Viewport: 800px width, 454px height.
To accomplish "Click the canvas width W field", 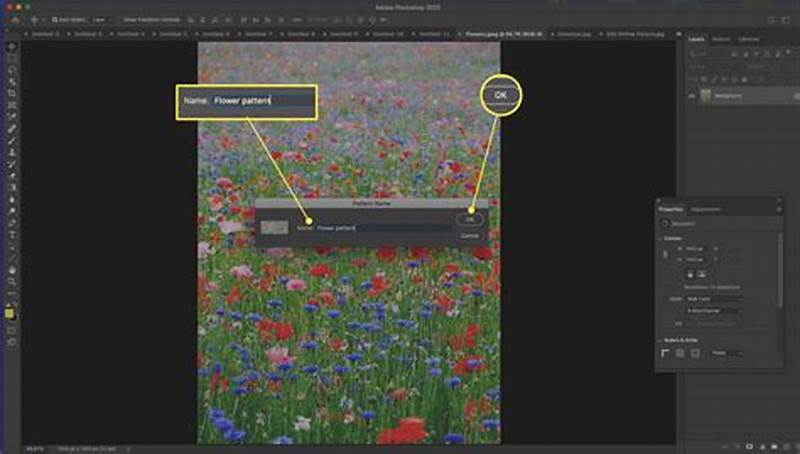I will point(697,249).
